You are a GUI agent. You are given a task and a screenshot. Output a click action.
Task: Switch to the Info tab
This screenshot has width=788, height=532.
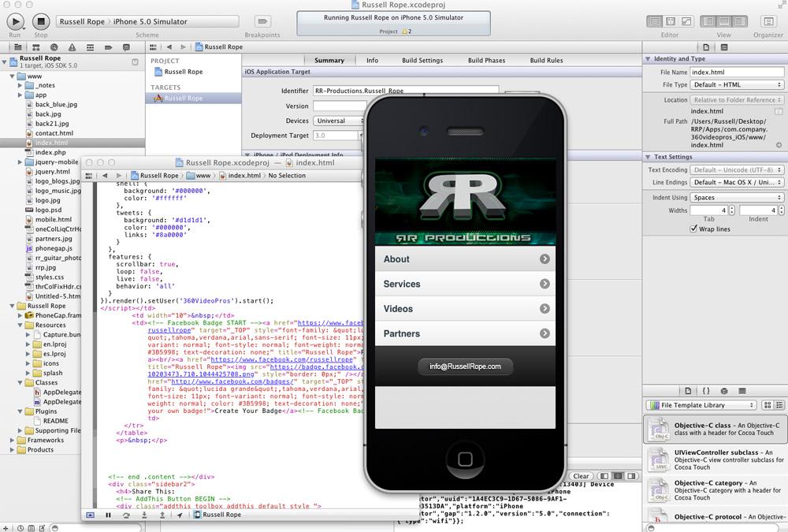[x=373, y=61]
